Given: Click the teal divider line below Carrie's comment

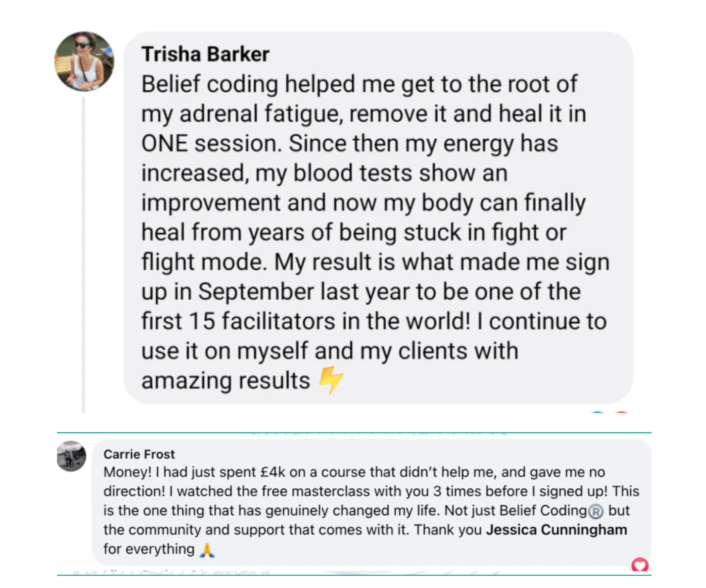Looking at the screenshot, I should click(354, 575).
